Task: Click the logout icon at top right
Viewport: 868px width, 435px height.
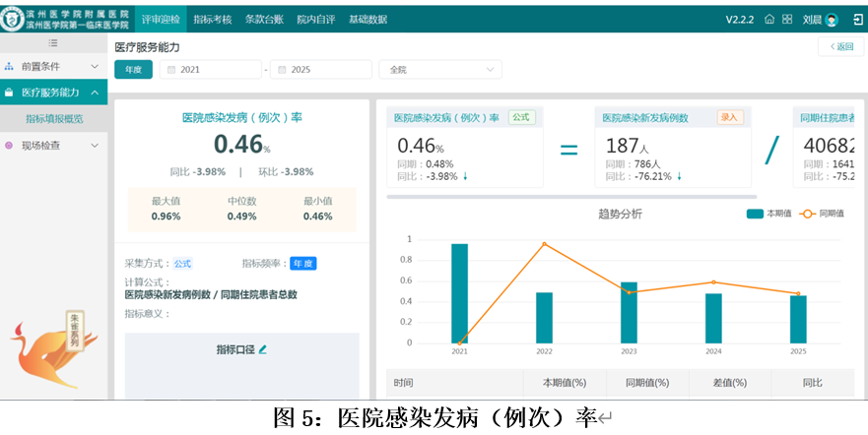Action: 858,20
